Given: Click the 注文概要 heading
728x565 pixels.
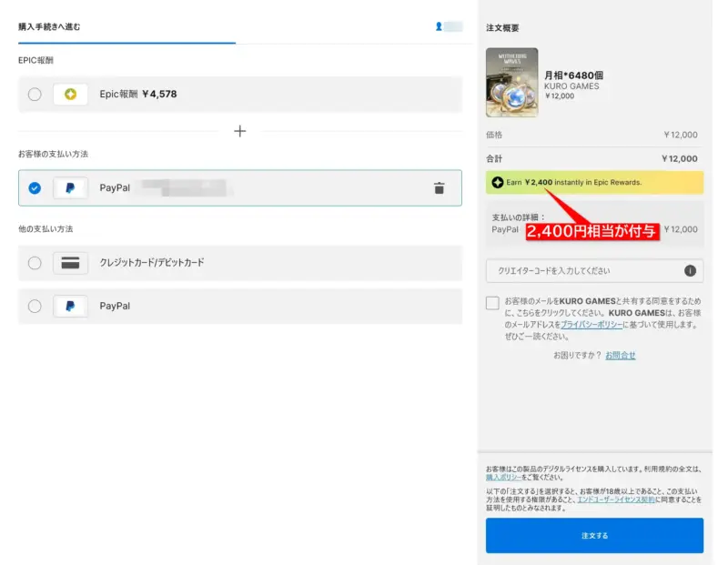Looking at the screenshot, I should pyautogui.click(x=502, y=28).
